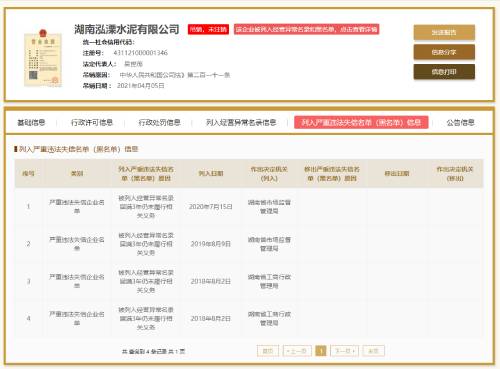500x369 pixels.
Task: Click the 下一页 next page button
Action: tap(345, 351)
